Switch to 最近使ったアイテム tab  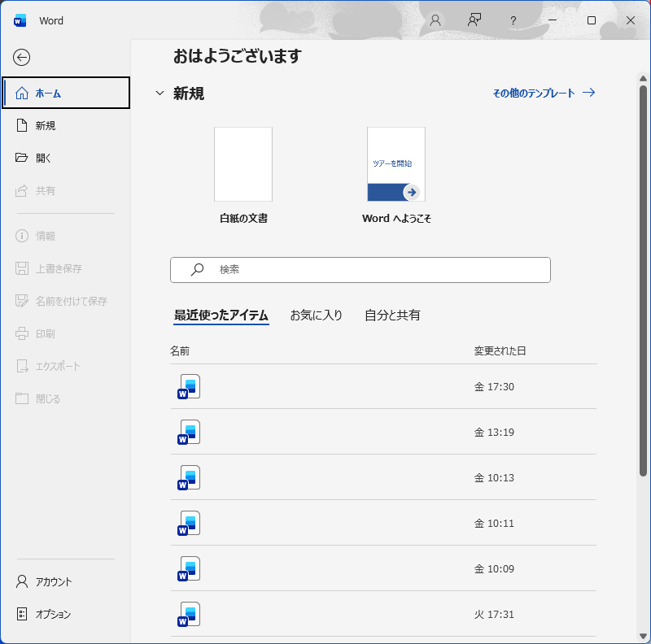[221, 315]
